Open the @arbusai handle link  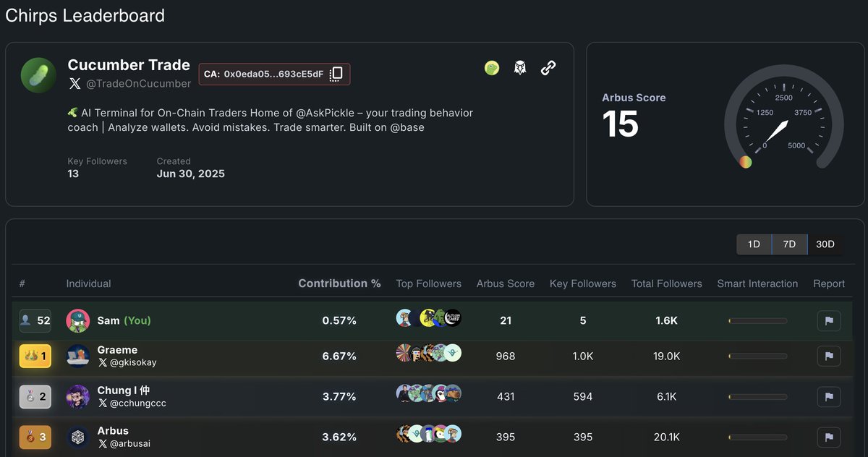point(130,443)
